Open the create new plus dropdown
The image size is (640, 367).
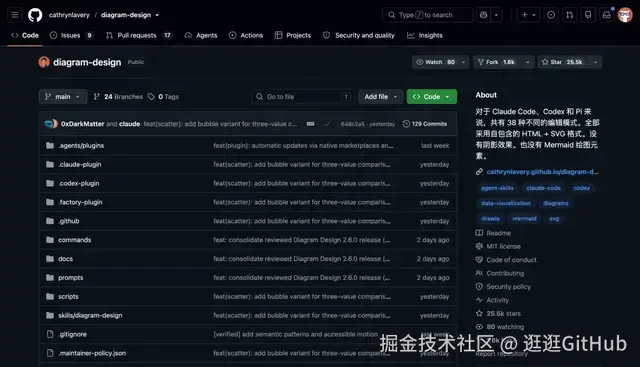click(529, 15)
